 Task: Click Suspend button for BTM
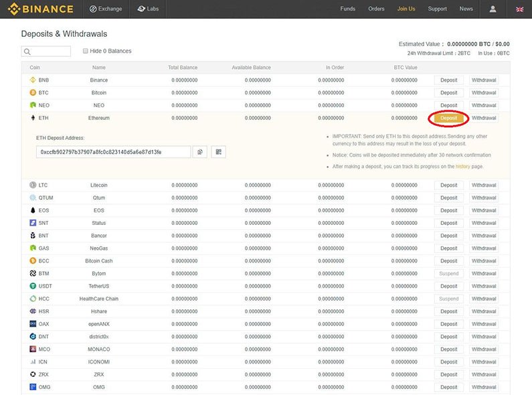(448, 274)
